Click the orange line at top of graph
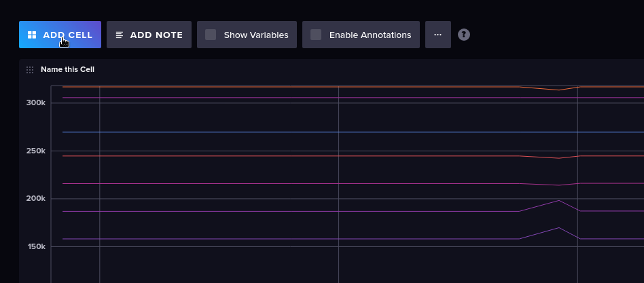The image size is (644, 283). tap(272, 86)
